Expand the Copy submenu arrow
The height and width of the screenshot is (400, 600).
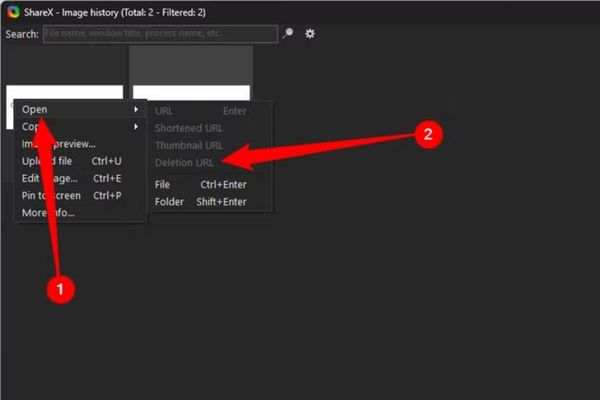(x=136, y=127)
